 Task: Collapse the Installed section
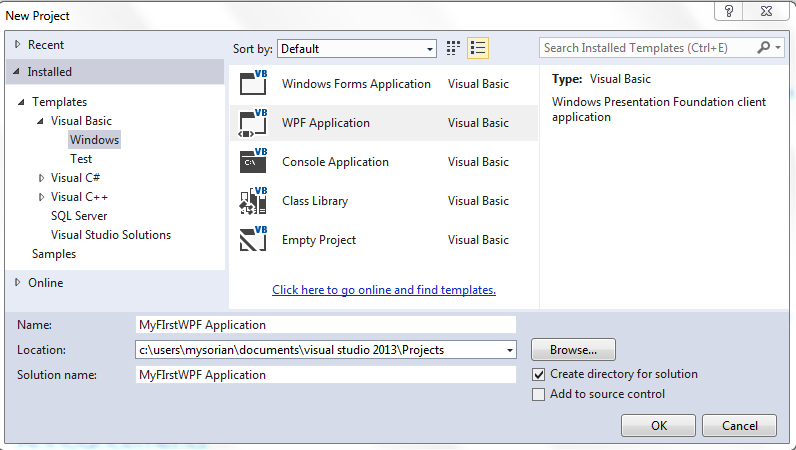[x=17, y=72]
